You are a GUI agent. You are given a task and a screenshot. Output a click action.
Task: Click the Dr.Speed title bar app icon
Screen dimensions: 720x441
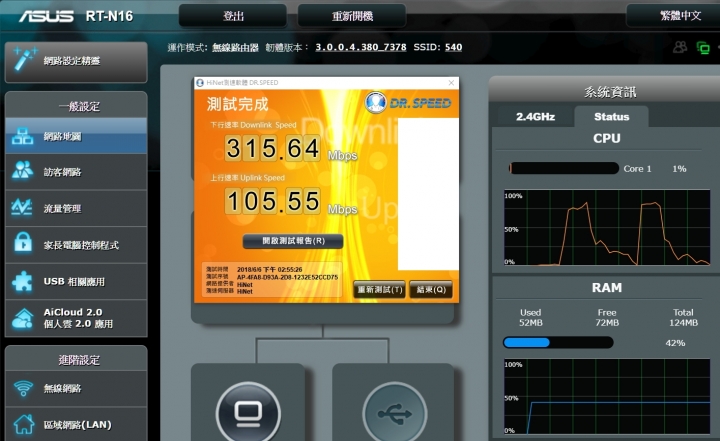pyautogui.click(x=200, y=83)
